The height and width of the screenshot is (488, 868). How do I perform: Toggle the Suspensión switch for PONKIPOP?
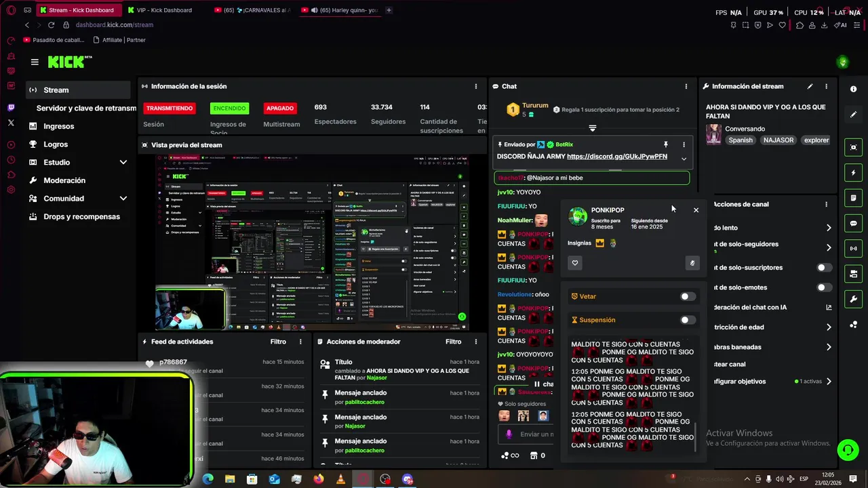(688, 320)
